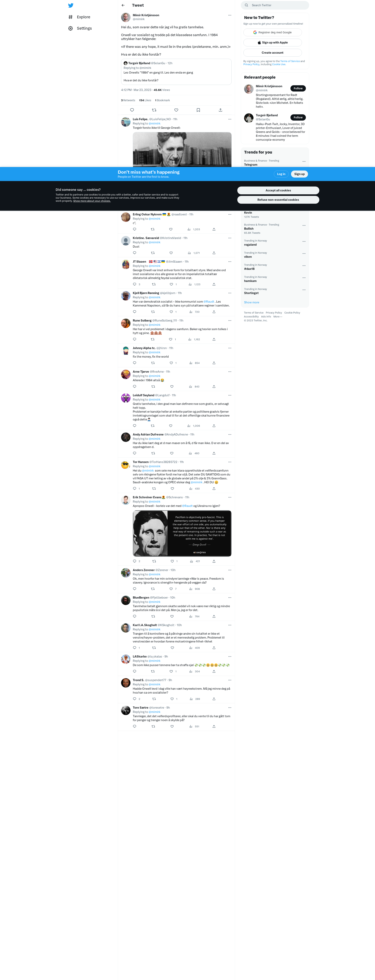Screen dimensions: 375x980
Task: Like Anders Zerener's reply
Action: pos(171,589)
